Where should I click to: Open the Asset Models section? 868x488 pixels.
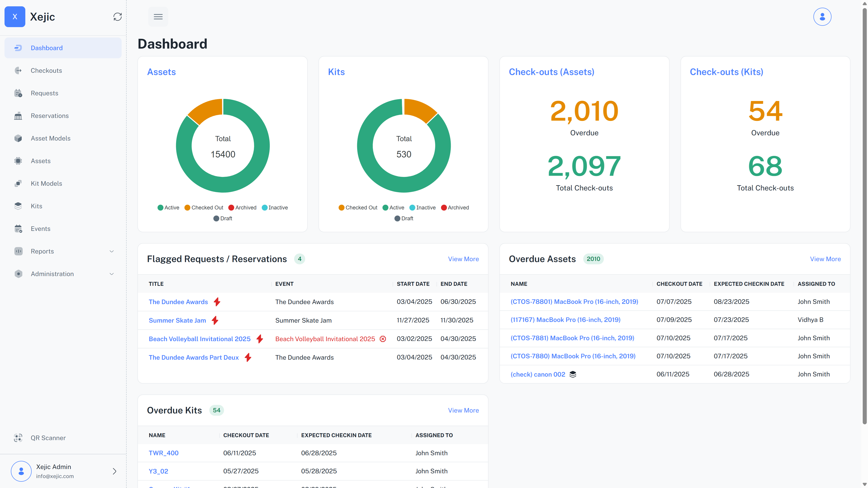point(50,138)
